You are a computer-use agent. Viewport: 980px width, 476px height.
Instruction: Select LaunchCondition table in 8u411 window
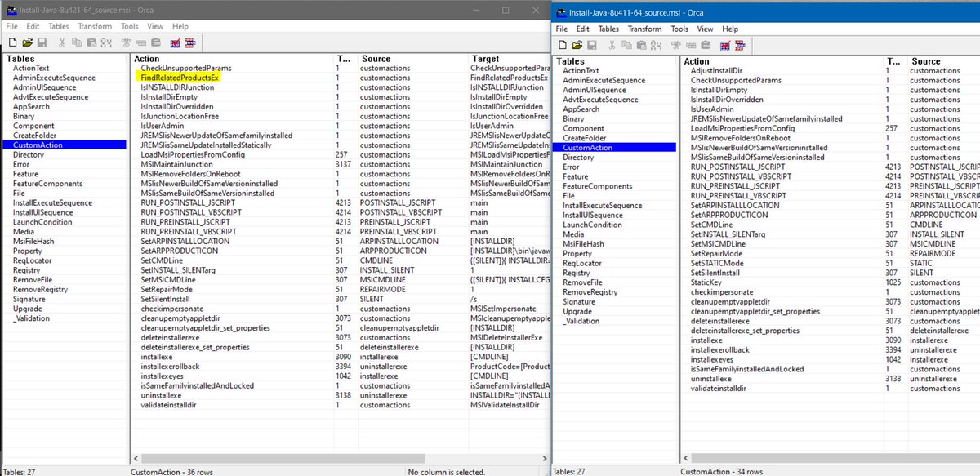pyautogui.click(x=592, y=225)
